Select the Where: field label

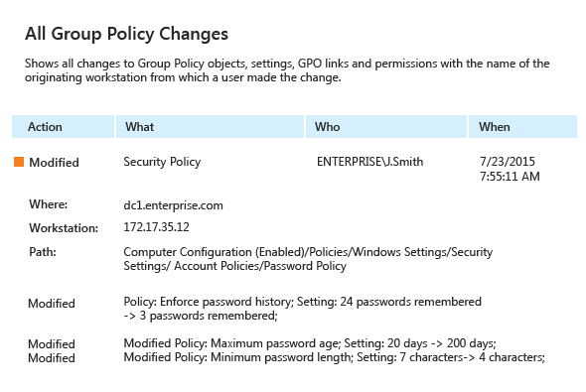point(49,204)
